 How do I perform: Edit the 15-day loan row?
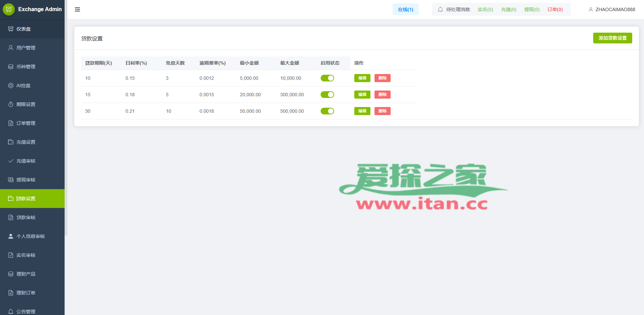point(362,95)
